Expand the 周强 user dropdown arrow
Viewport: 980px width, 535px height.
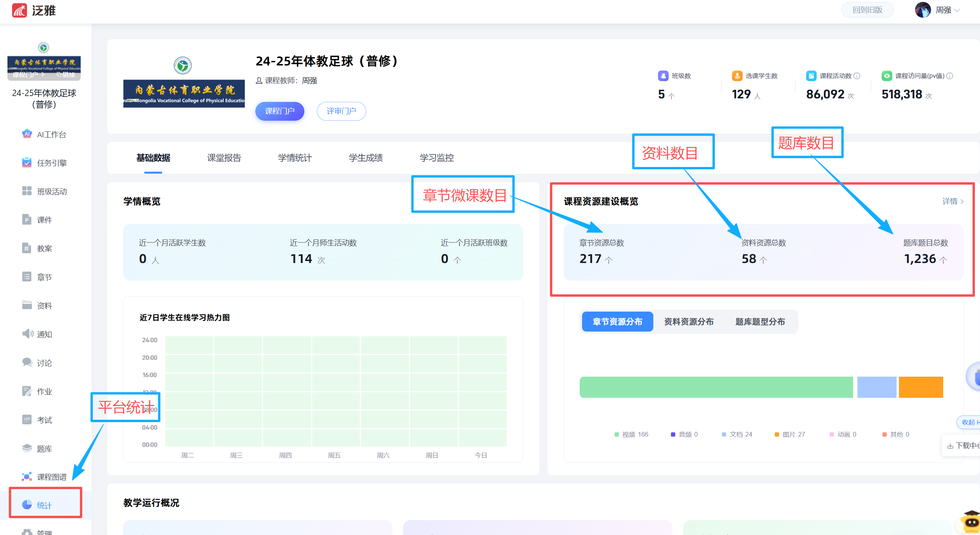(957, 10)
